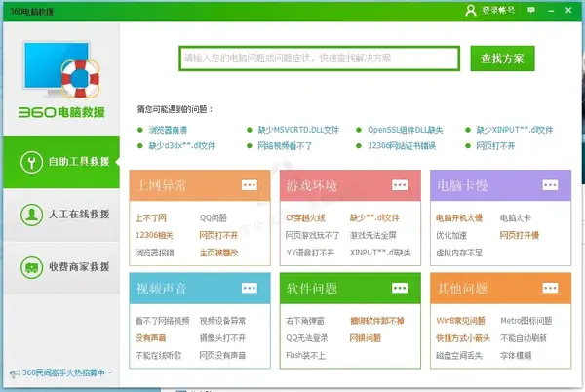
Task: Click Flash装不上 entry
Action: tap(305, 356)
